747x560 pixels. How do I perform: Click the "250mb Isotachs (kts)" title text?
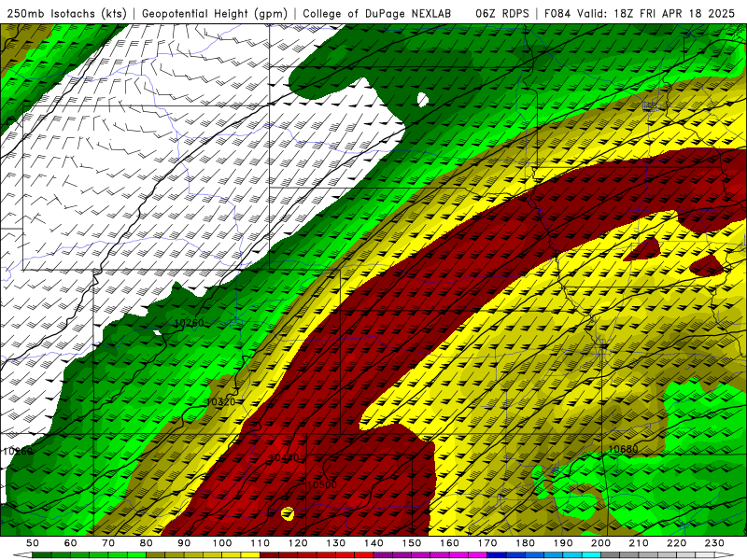coord(66,13)
